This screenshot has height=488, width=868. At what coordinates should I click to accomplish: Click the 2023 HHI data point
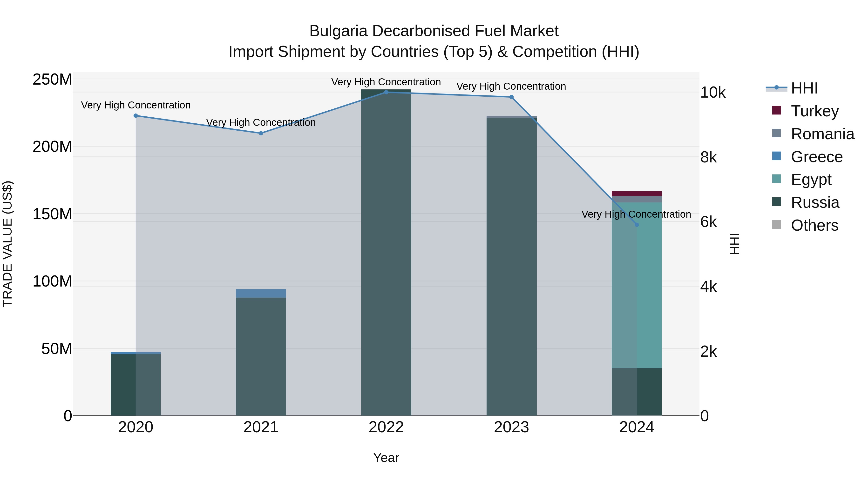511,97
